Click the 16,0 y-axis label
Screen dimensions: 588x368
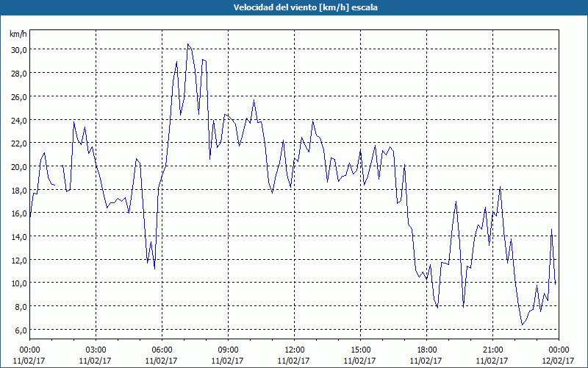18,213
